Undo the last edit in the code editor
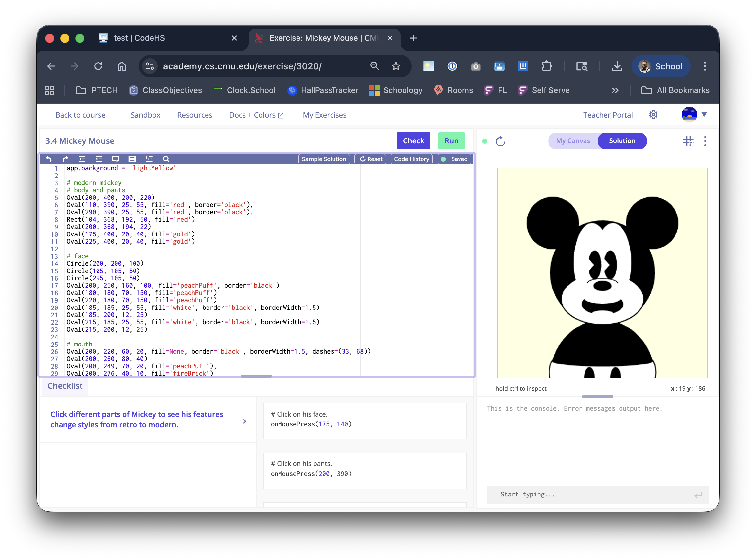Screen dimensions: 756x560 pos(49,159)
